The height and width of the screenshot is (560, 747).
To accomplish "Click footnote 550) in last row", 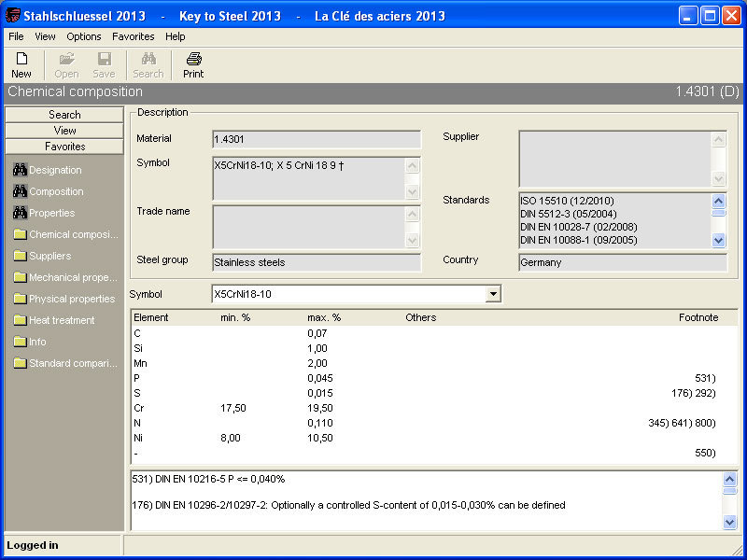I will [x=705, y=453].
